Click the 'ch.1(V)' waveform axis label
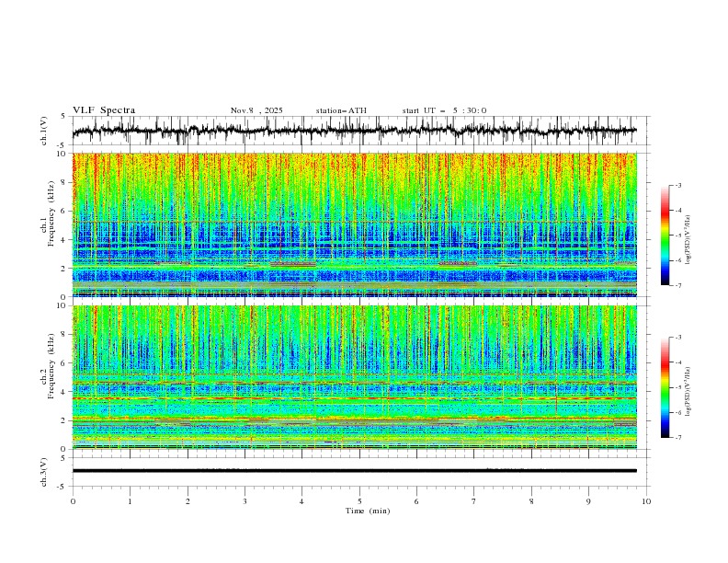Image resolution: width=728 pixels, height=563 pixels. click(x=44, y=131)
